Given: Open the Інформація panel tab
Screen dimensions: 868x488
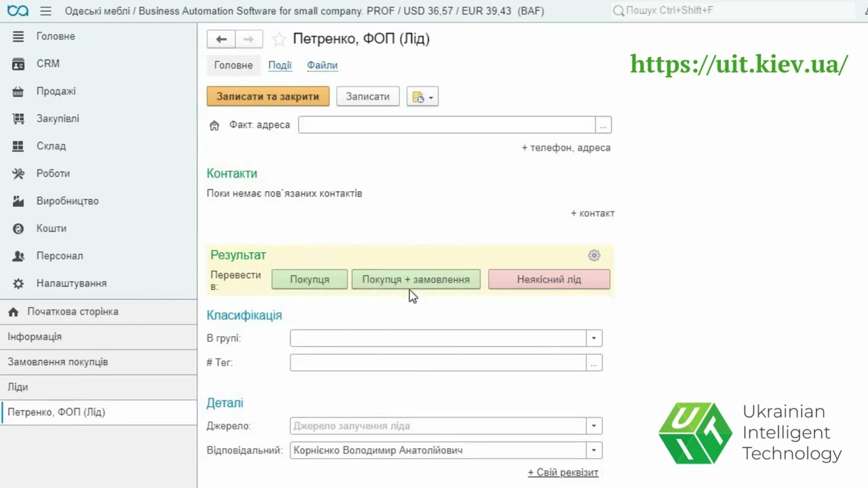Looking at the screenshot, I should tap(98, 337).
